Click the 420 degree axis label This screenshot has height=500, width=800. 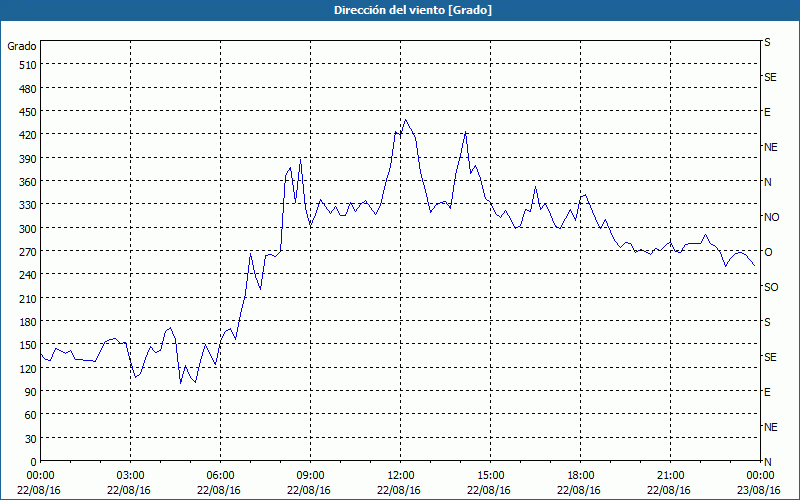click(x=28, y=136)
